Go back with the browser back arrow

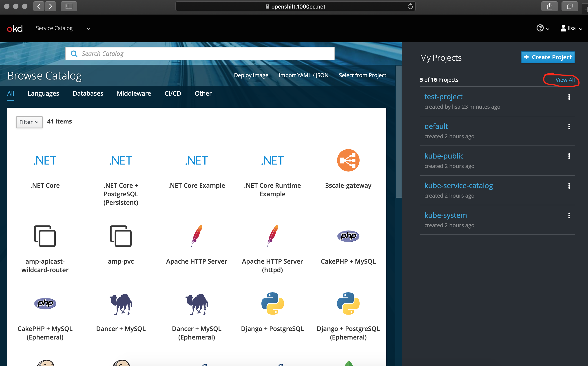point(39,6)
